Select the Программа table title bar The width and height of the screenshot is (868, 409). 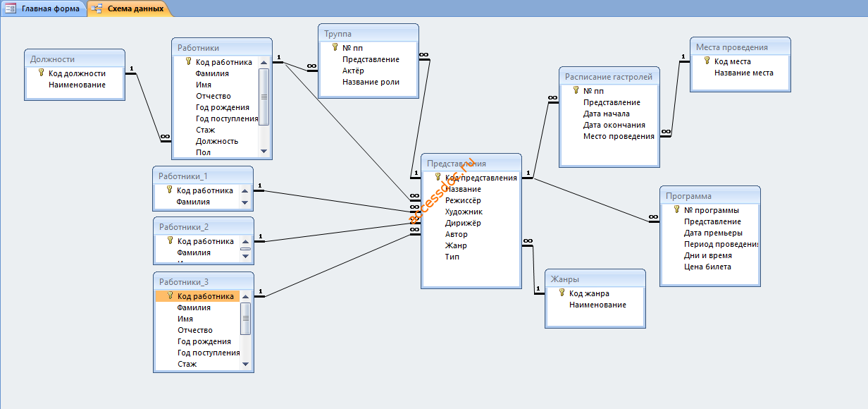[x=710, y=195]
